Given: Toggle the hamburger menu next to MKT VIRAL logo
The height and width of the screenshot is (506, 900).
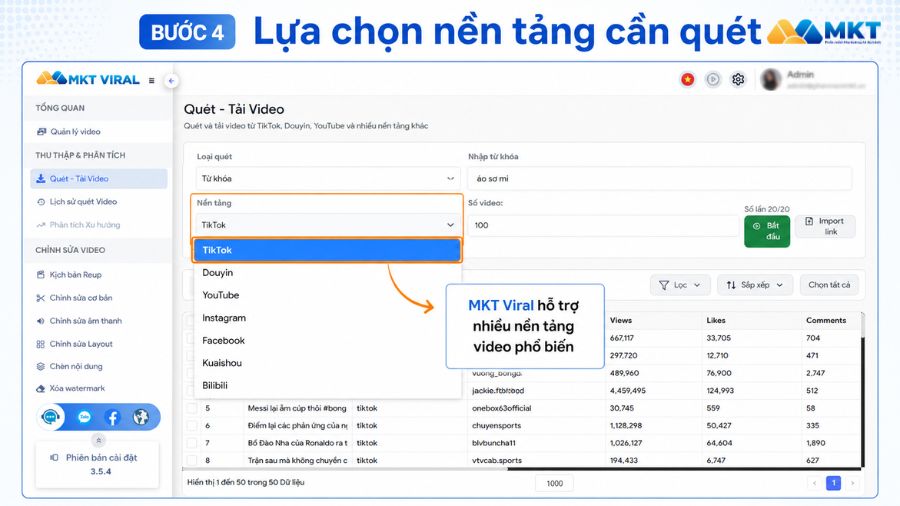Looking at the screenshot, I should tap(152, 80).
